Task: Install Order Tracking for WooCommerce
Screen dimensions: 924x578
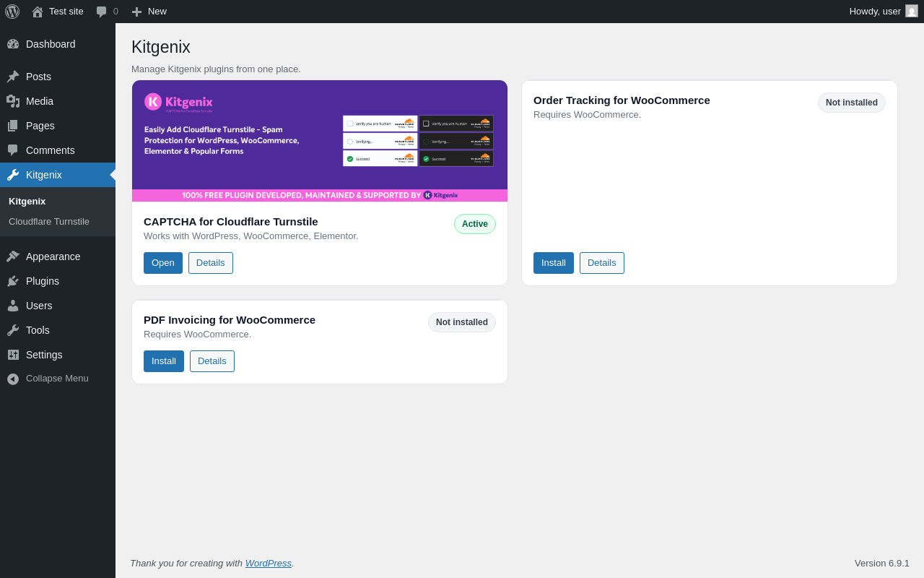Action: click(554, 263)
